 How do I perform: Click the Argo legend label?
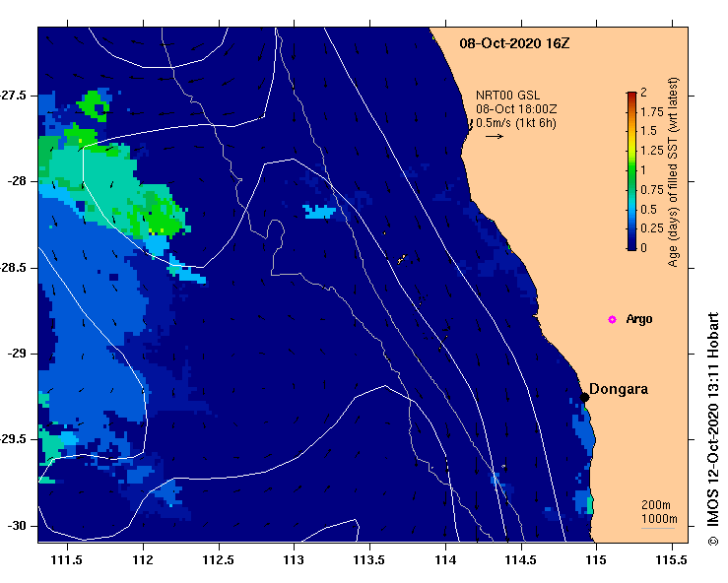point(639,319)
